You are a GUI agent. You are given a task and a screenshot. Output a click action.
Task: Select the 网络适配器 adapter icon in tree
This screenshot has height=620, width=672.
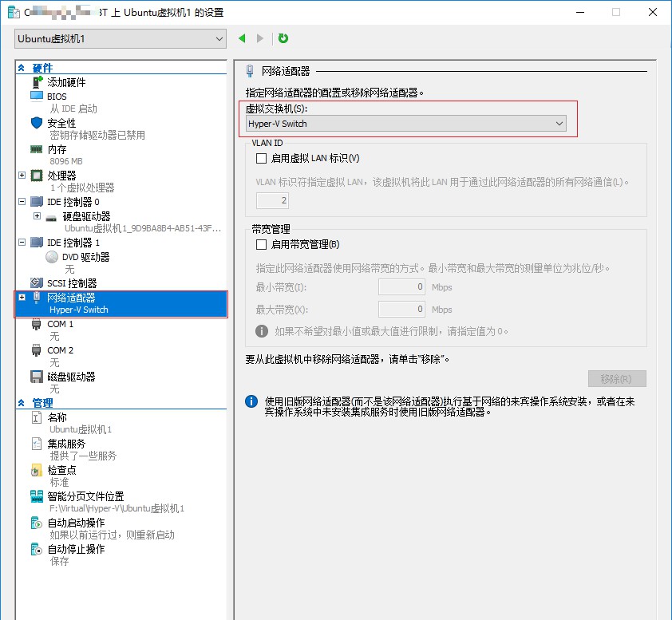click(37, 298)
